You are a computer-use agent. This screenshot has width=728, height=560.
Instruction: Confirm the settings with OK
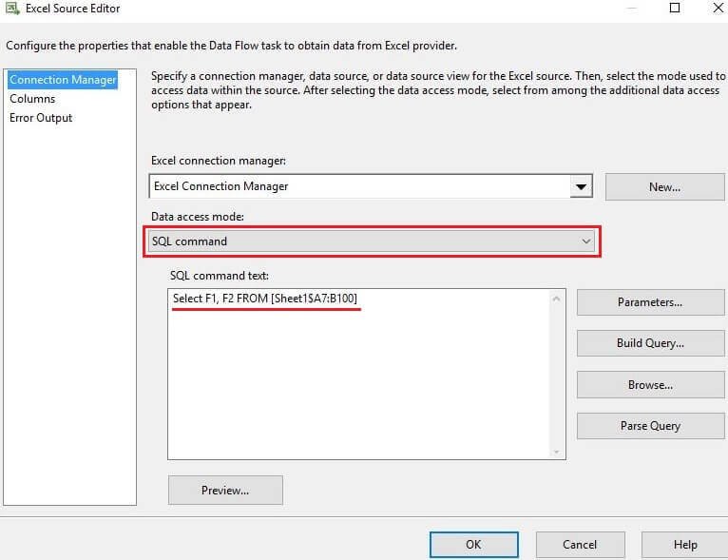(x=473, y=545)
